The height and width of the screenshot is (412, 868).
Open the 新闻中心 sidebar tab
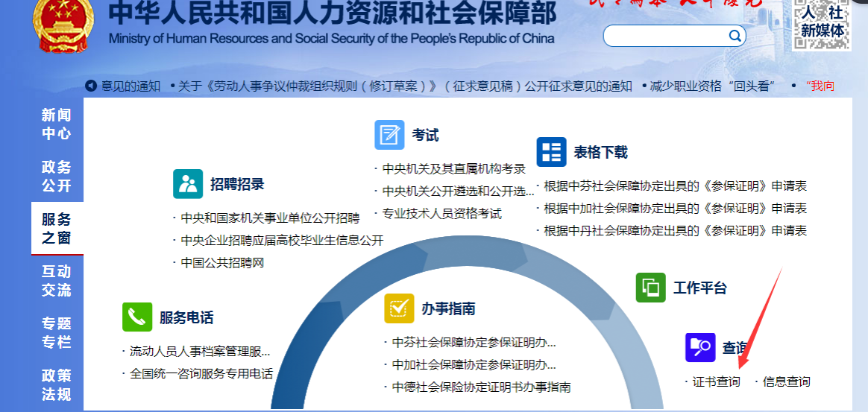coord(57,124)
